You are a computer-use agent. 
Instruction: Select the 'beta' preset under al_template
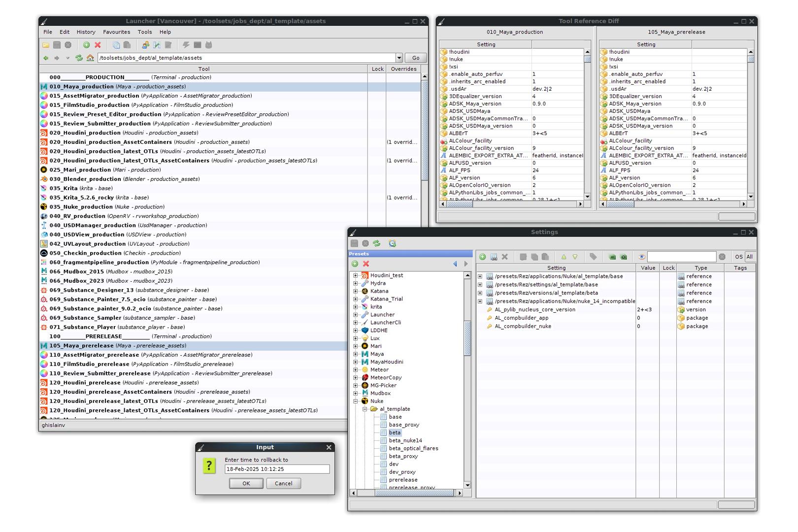[x=395, y=432]
